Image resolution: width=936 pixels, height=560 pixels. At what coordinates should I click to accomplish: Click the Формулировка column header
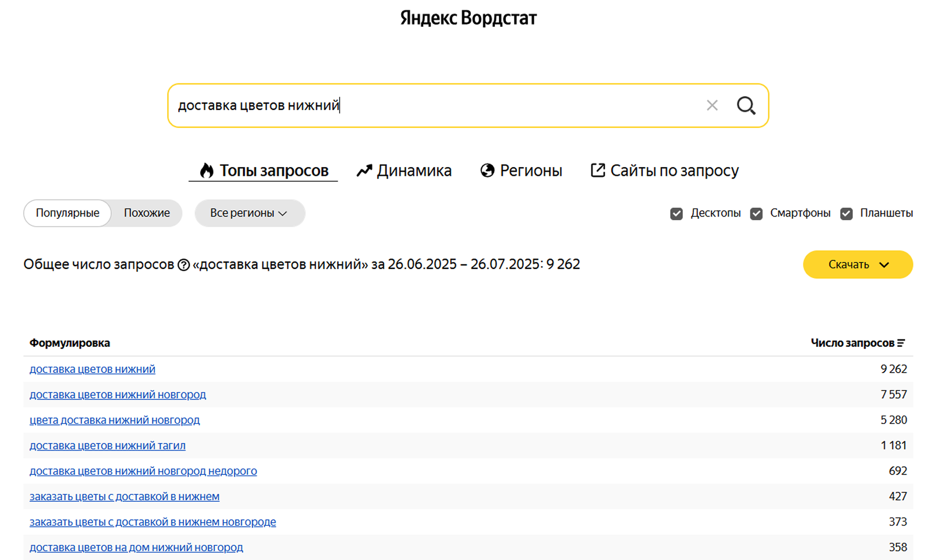(70, 343)
